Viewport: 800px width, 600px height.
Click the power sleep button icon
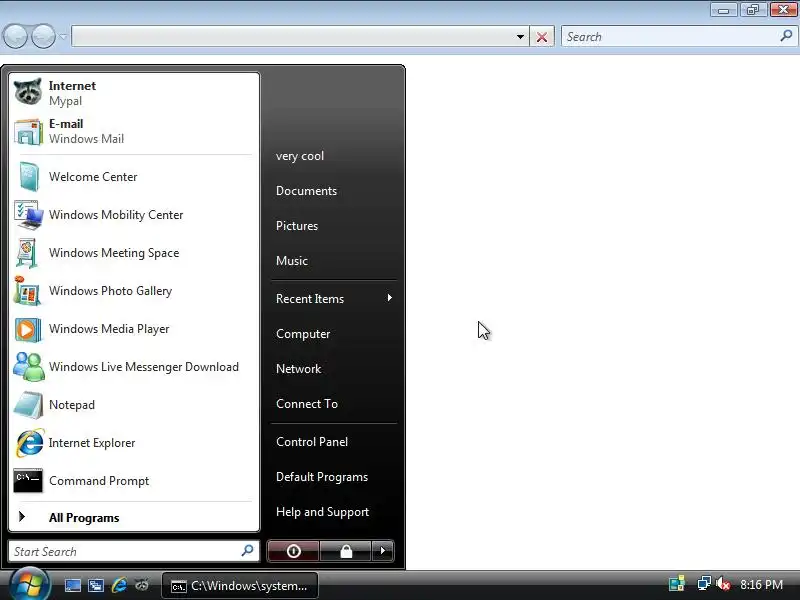click(293, 551)
